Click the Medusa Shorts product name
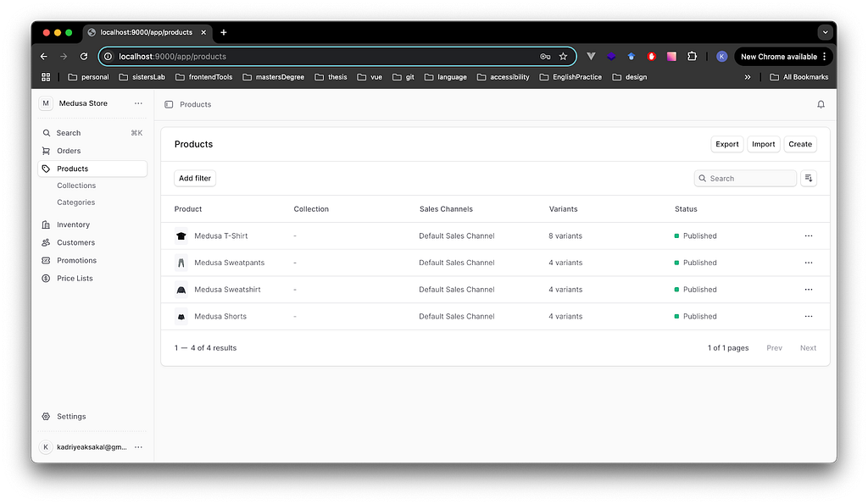 220,317
